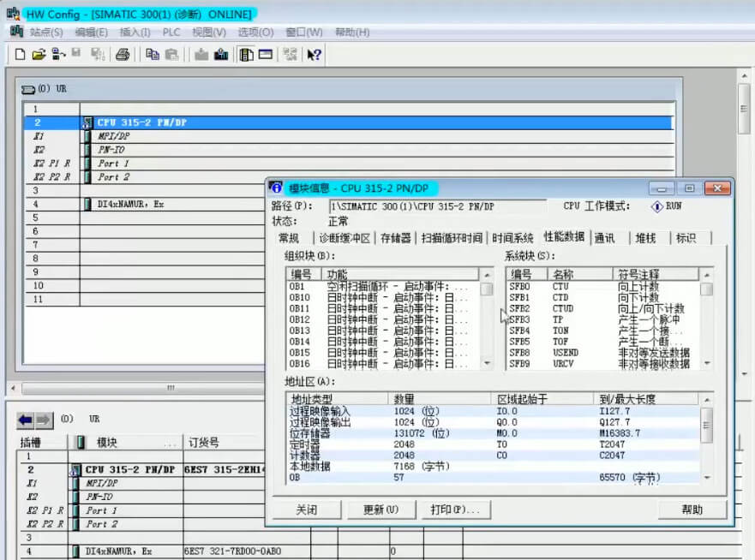755x560 pixels.
Task: Click the greyed consistency check icon
Action: tap(290, 54)
